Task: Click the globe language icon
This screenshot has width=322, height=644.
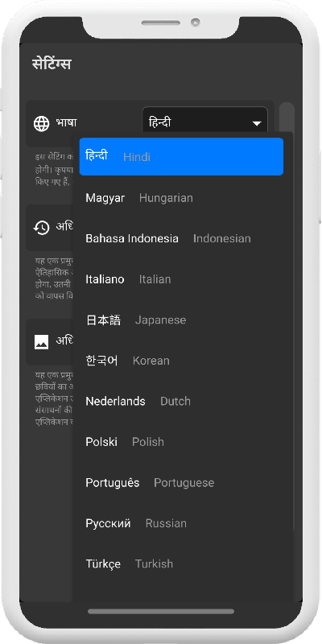Action: tap(42, 124)
